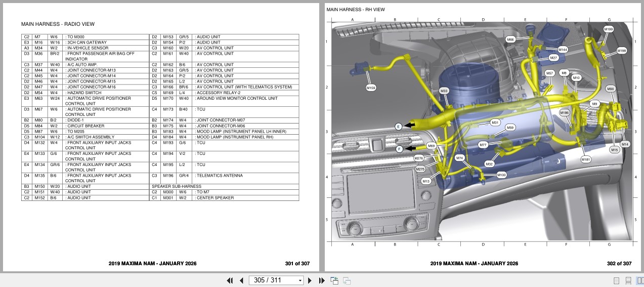This screenshot has height=287, width=644.
Task: Click the M276 connector label in diagram
Action: (419, 158)
